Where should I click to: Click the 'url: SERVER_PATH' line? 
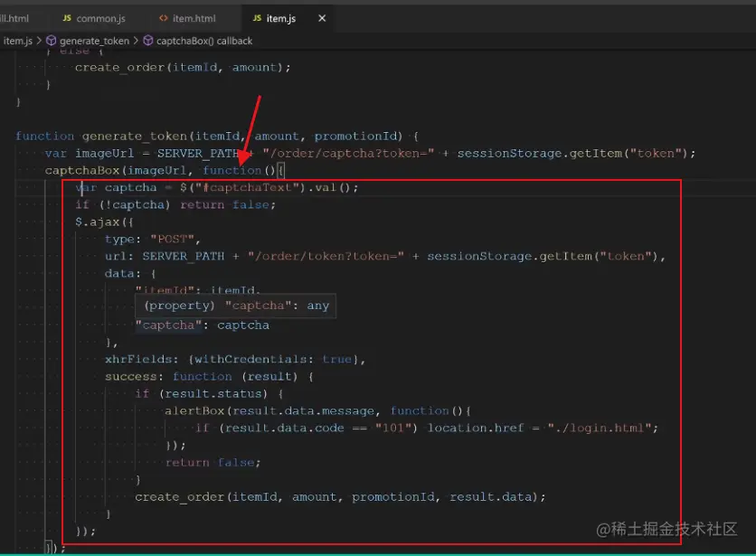click(385, 256)
